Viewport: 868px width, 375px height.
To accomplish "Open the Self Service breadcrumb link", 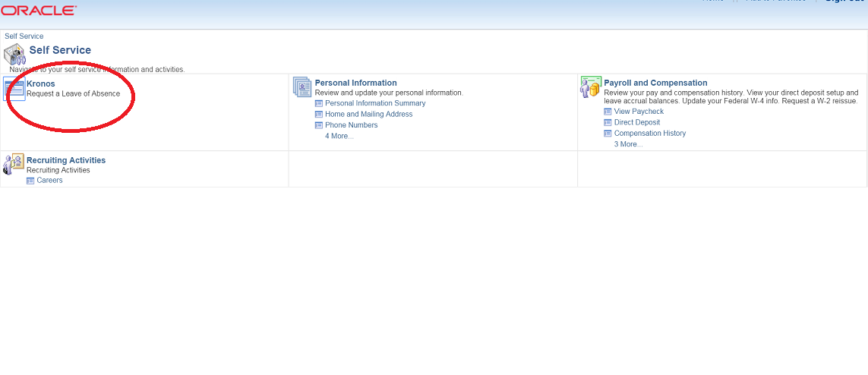I will pyautogui.click(x=24, y=36).
